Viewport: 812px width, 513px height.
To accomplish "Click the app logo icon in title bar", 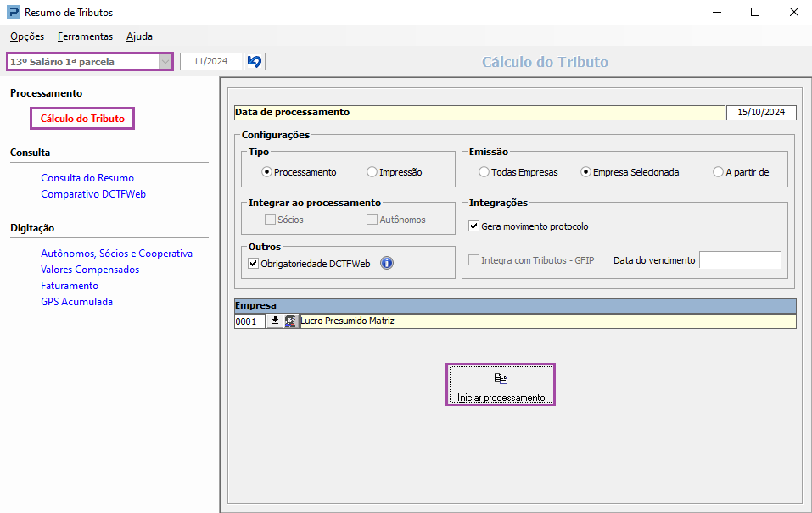I will click(x=13, y=13).
